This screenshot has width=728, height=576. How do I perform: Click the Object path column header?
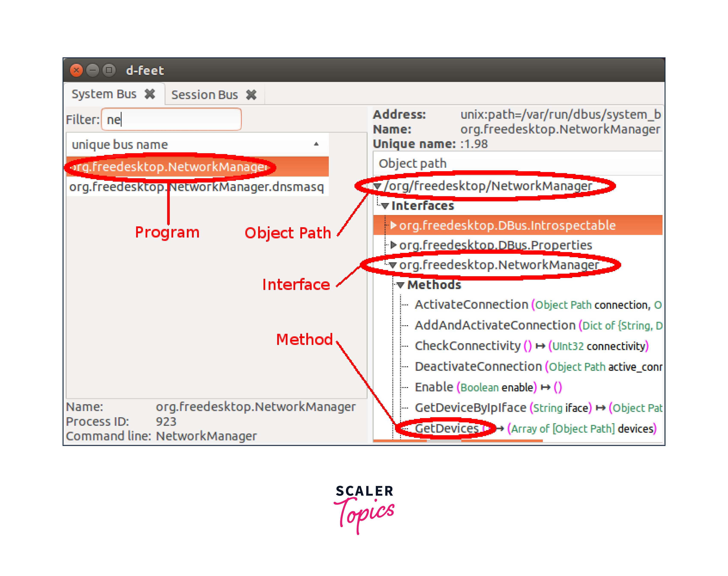tap(412, 163)
